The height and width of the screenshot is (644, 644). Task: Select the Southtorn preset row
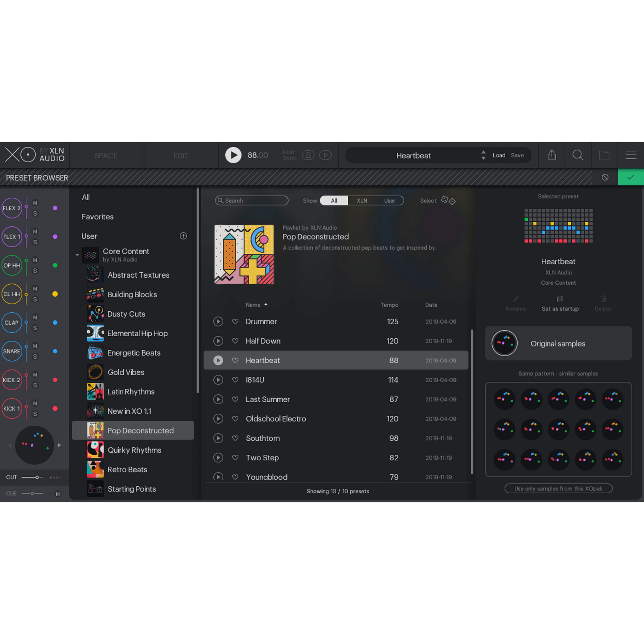[336, 438]
